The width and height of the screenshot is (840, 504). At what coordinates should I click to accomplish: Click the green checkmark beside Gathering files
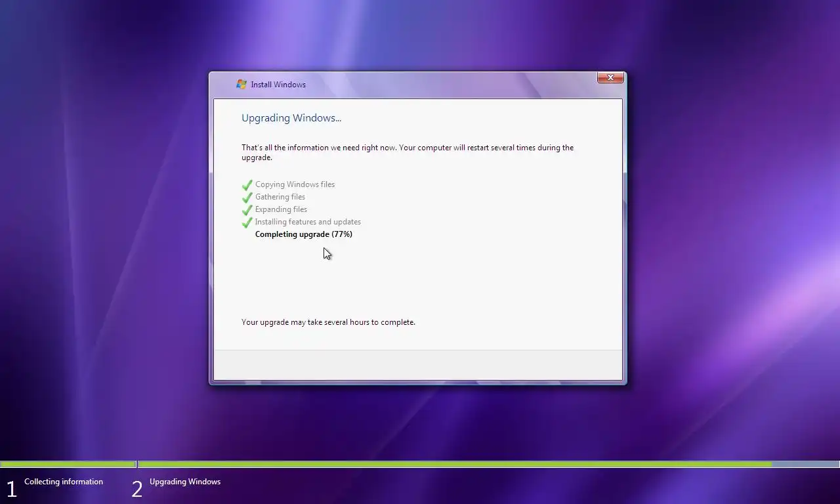[x=247, y=198]
